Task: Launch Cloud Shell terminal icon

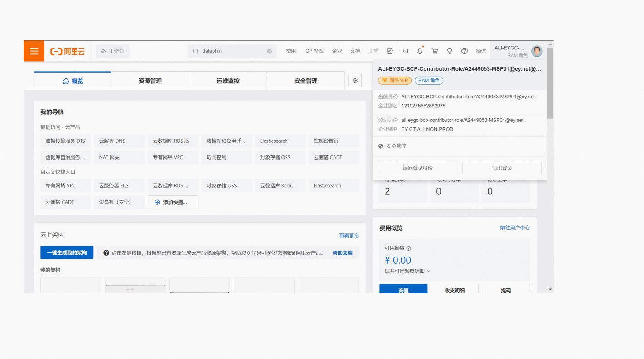Action: pos(405,51)
